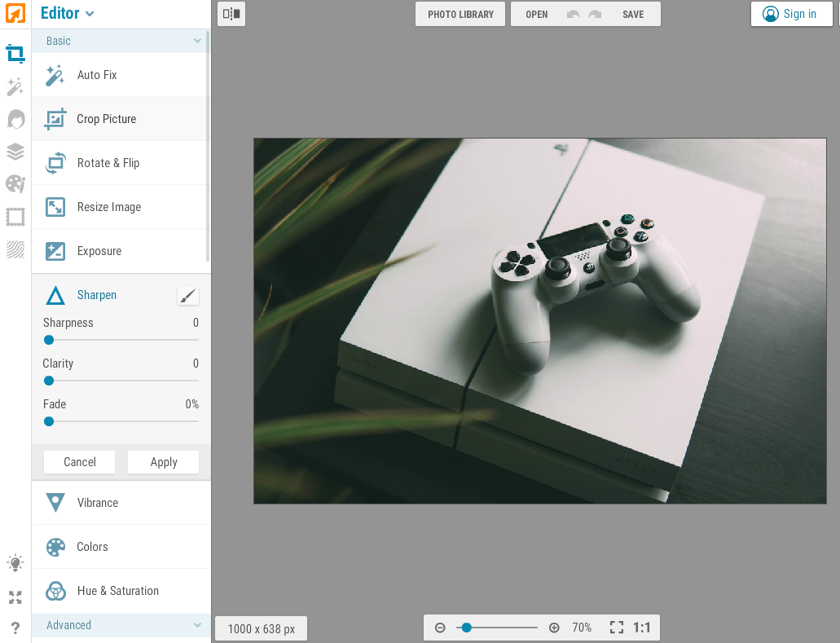Screen dimensions: 840x643
Task: Click the zoom level slider handle
Action: point(467,628)
